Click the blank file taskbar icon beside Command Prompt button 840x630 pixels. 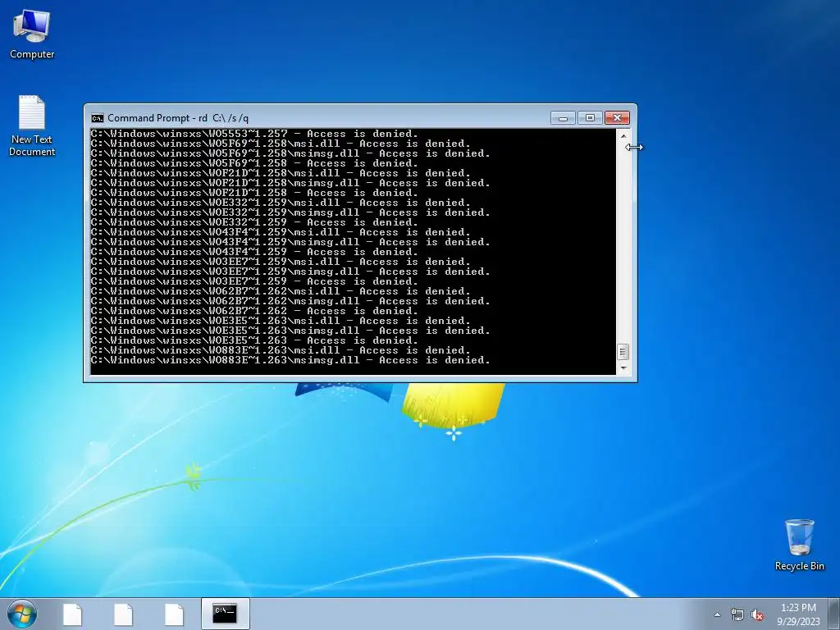coord(174,614)
